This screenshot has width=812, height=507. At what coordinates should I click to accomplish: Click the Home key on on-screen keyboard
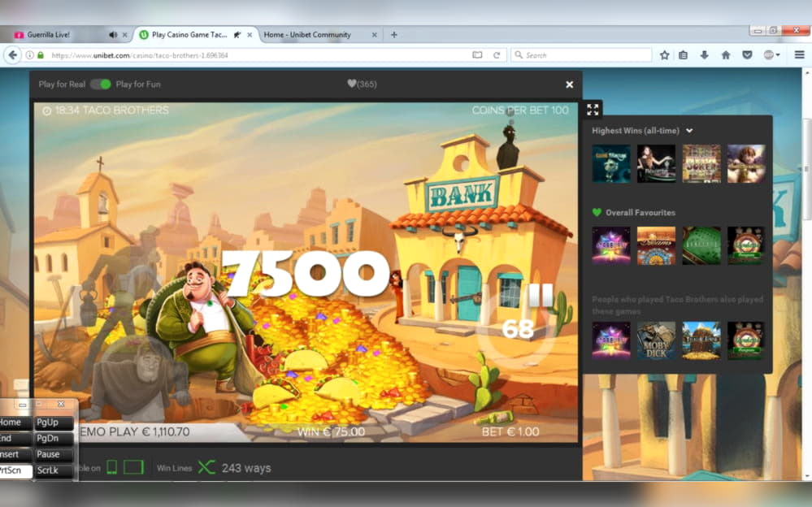[15, 422]
